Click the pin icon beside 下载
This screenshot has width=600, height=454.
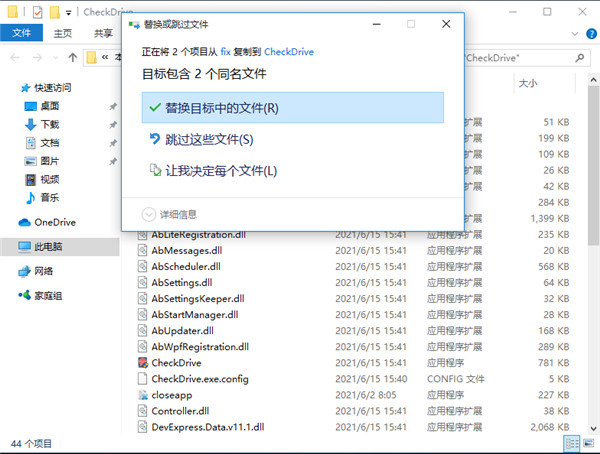pyautogui.click(x=113, y=125)
